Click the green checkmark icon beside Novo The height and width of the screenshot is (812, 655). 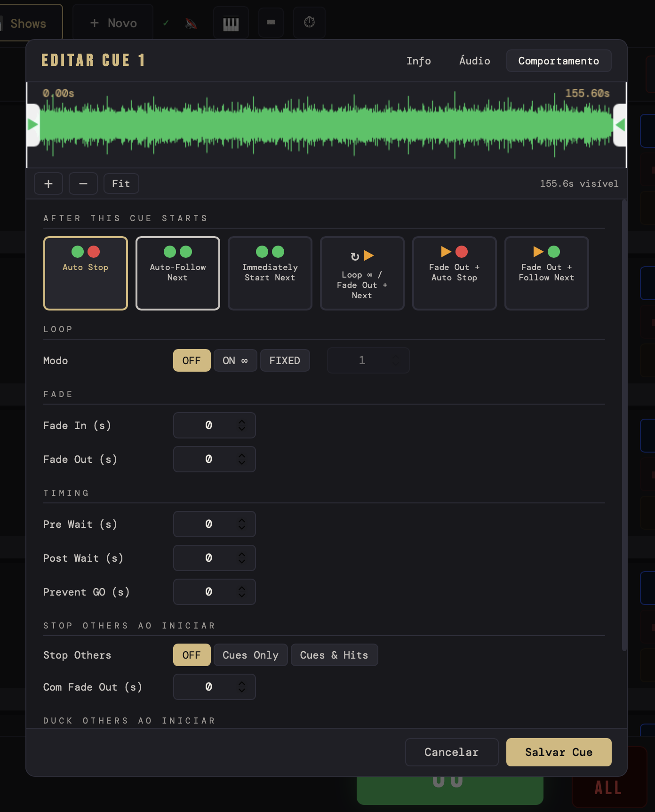(x=166, y=23)
